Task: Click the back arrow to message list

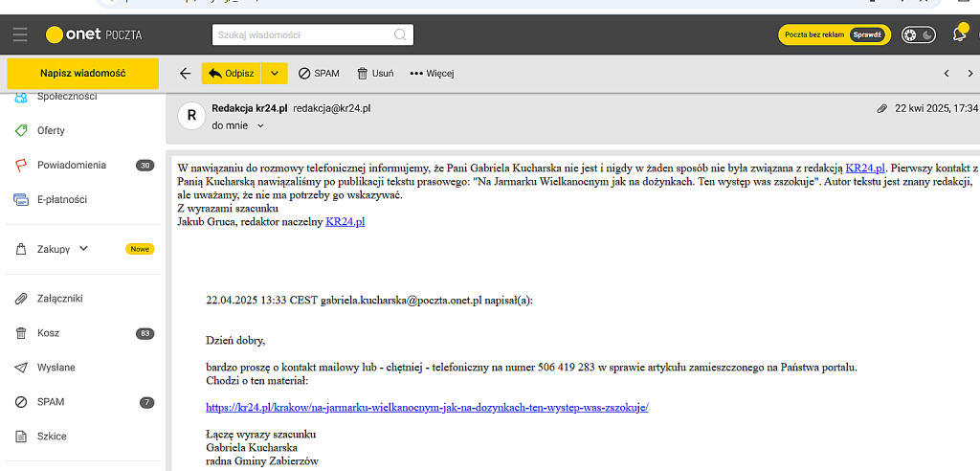Action: 185,74
